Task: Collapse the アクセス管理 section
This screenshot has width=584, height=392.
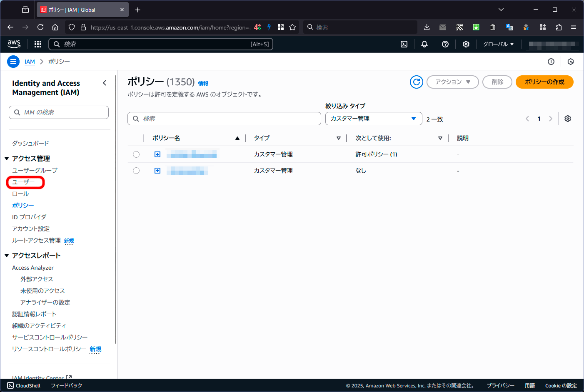Action: pos(7,159)
